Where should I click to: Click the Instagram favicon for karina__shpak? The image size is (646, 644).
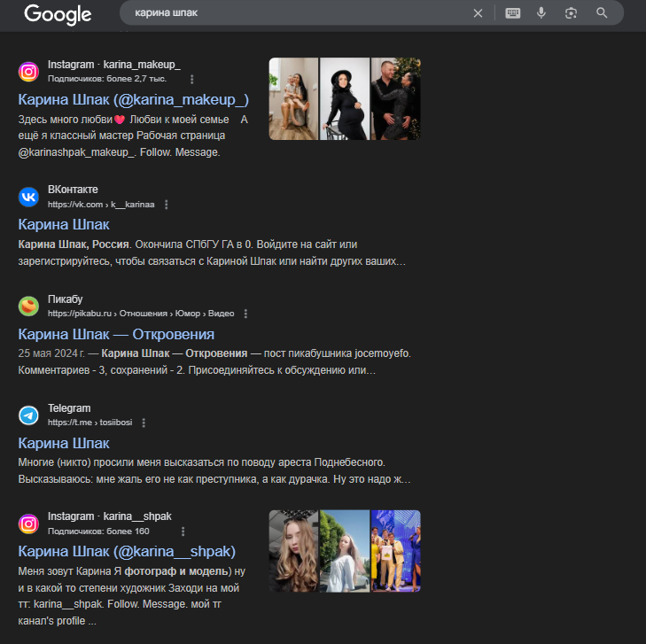29,524
